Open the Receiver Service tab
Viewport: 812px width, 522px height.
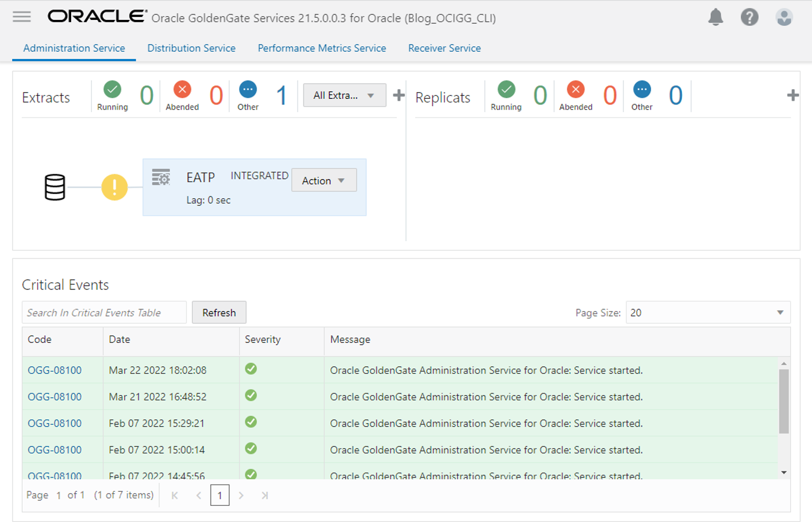[x=444, y=48]
